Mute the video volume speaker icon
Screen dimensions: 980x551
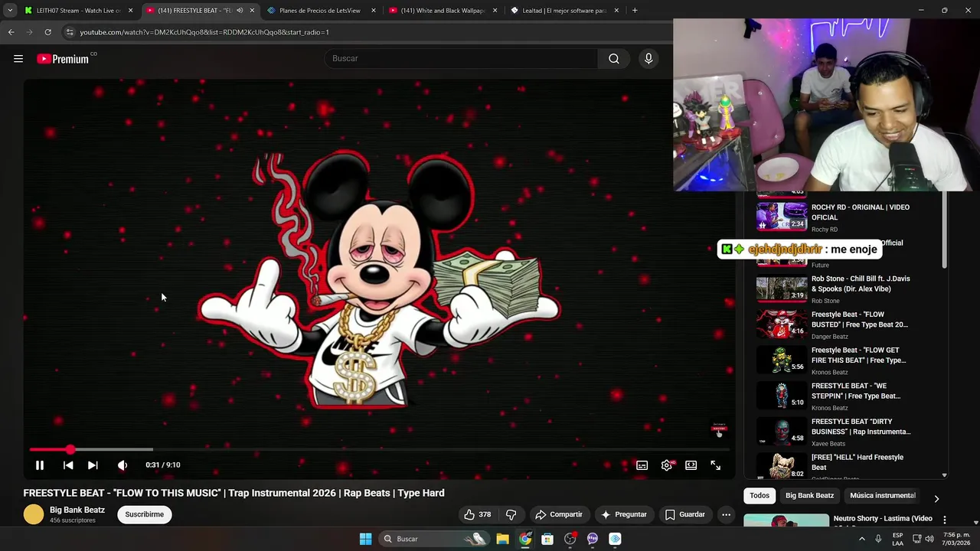pyautogui.click(x=122, y=465)
